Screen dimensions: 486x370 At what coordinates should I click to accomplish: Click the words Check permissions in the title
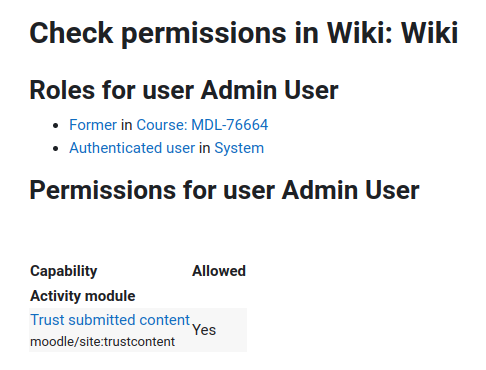(158, 33)
